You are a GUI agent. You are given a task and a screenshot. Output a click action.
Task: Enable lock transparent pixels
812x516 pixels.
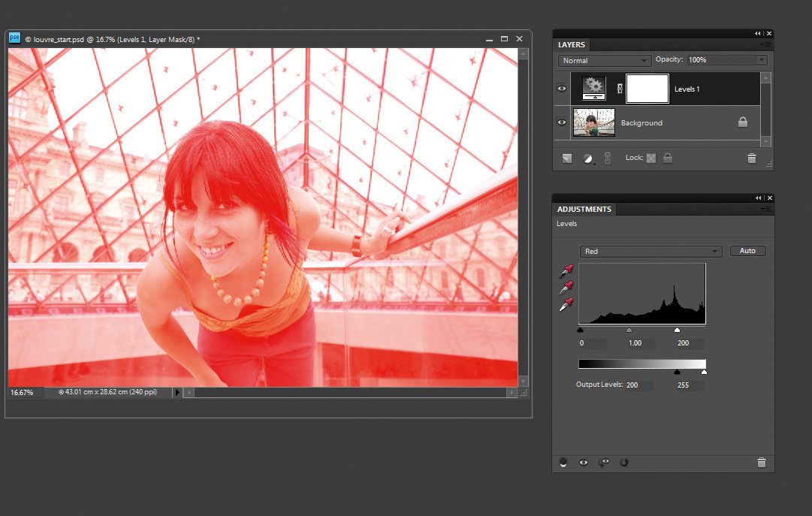(653, 158)
